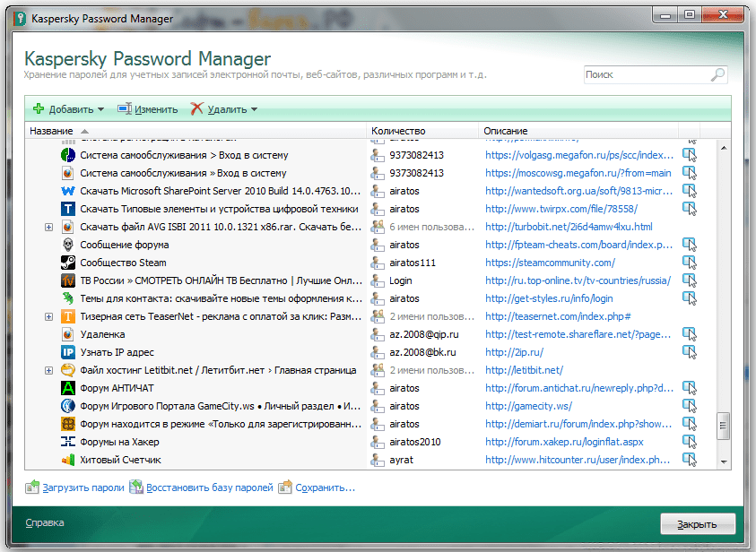Select the row title Сообщение форума
756x552 pixels.
[x=125, y=245]
